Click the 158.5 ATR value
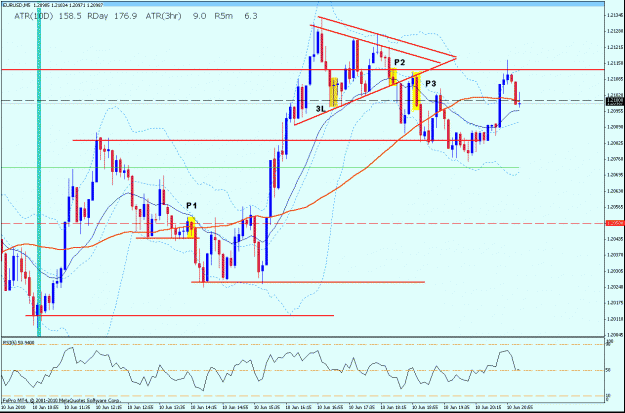 pyautogui.click(x=71, y=16)
